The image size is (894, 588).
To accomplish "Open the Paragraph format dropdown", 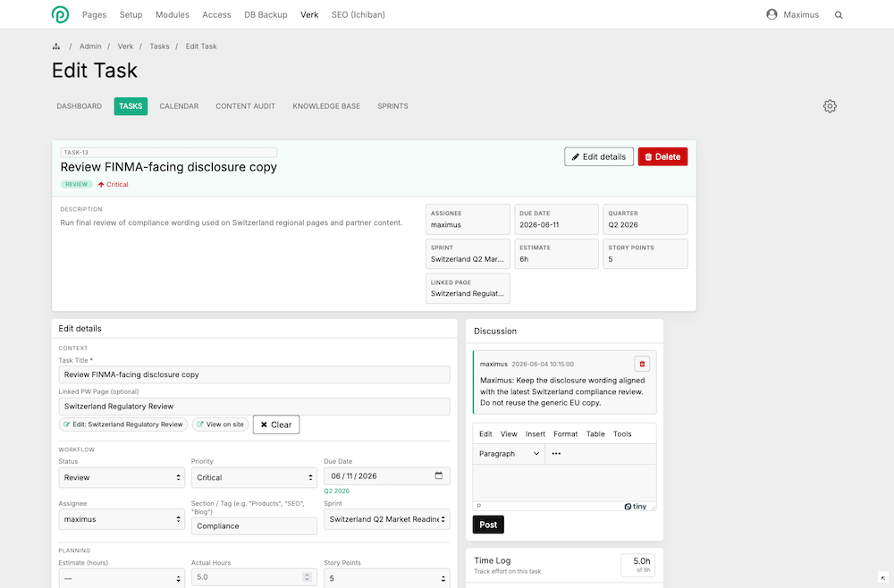I will point(509,454).
